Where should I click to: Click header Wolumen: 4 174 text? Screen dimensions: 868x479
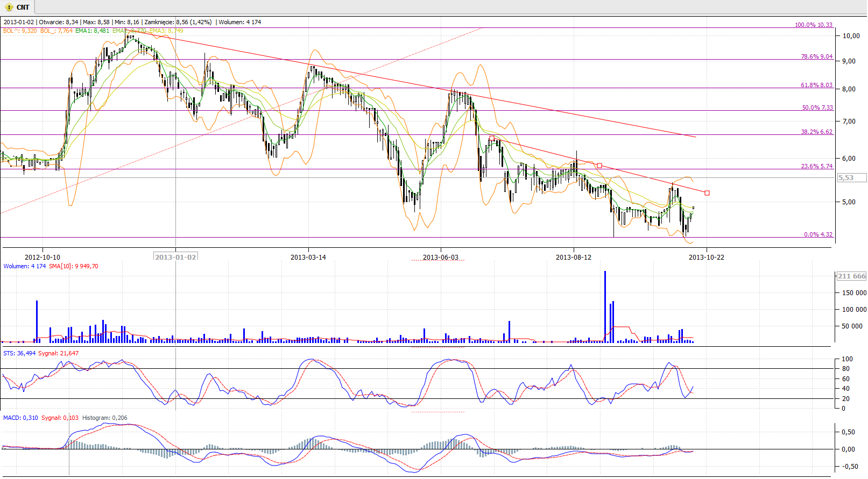239,22
